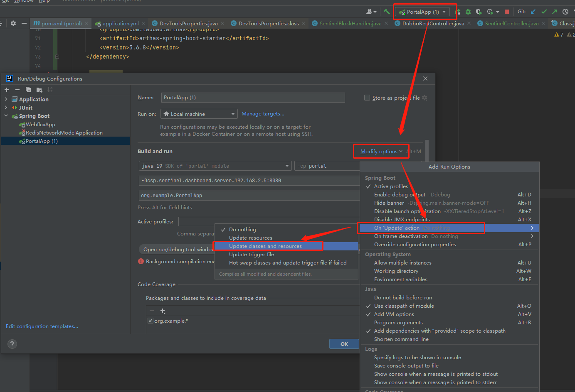Add new configuration with plus icon
The height and width of the screenshot is (392, 575).
pyautogui.click(x=7, y=90)
